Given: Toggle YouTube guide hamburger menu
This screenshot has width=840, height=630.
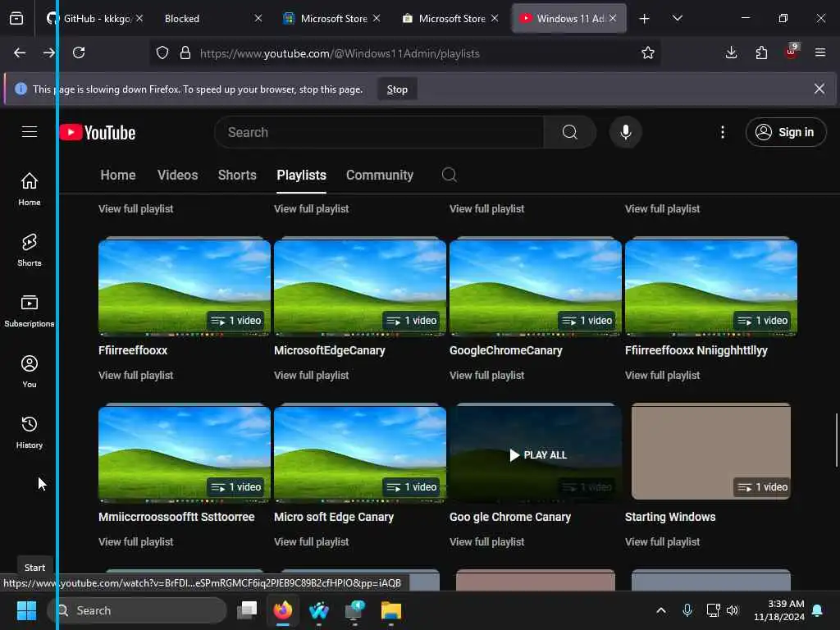Looking at the screenshot, I should 30,132.
